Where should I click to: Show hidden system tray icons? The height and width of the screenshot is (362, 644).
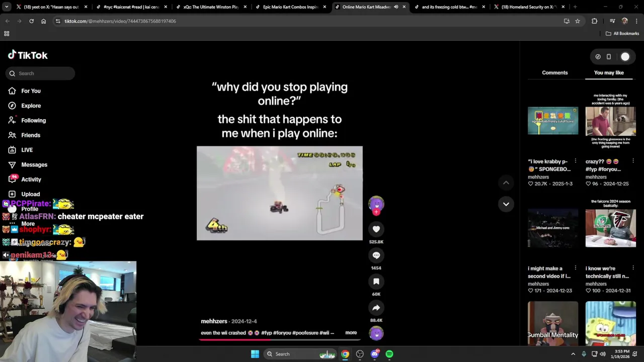pos(573,354)
